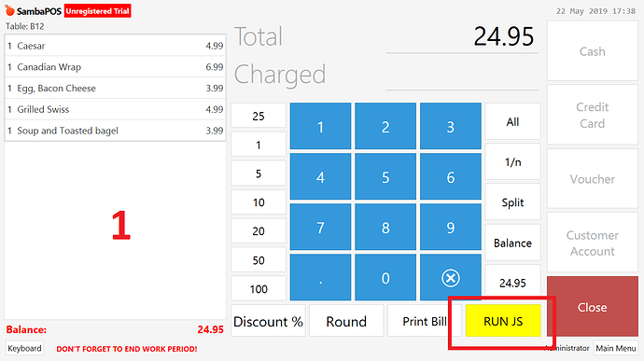Click the SambaPOS logo icon
644x361 pixels.
[x=9, y=10]
